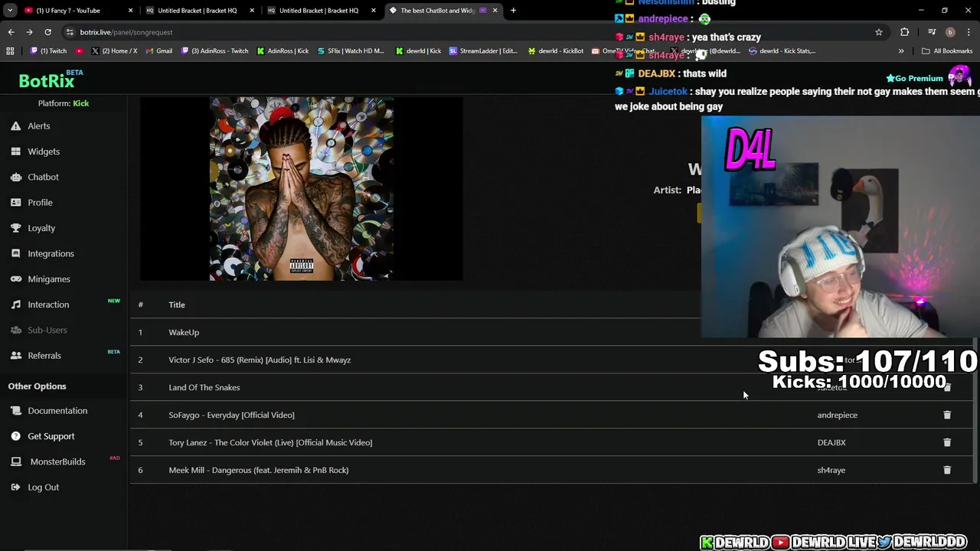Viewport: 980px width, 551px height.
Task: Click the Widgets icon in sidebar
Action: point(15,152)
